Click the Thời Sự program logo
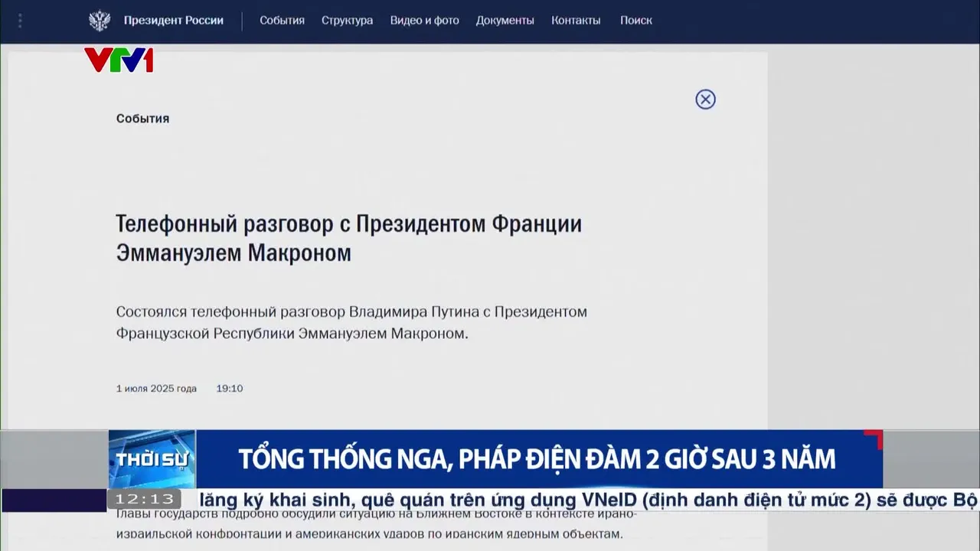Screen dimensions: 980x551 pos(152,459)
